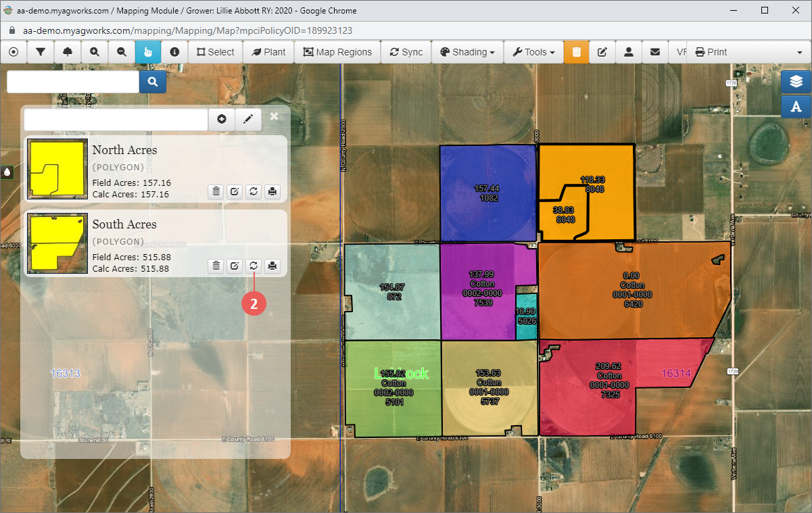Print the South Acres region
This screenshot has height=513, width=812.
pos(272,266)
